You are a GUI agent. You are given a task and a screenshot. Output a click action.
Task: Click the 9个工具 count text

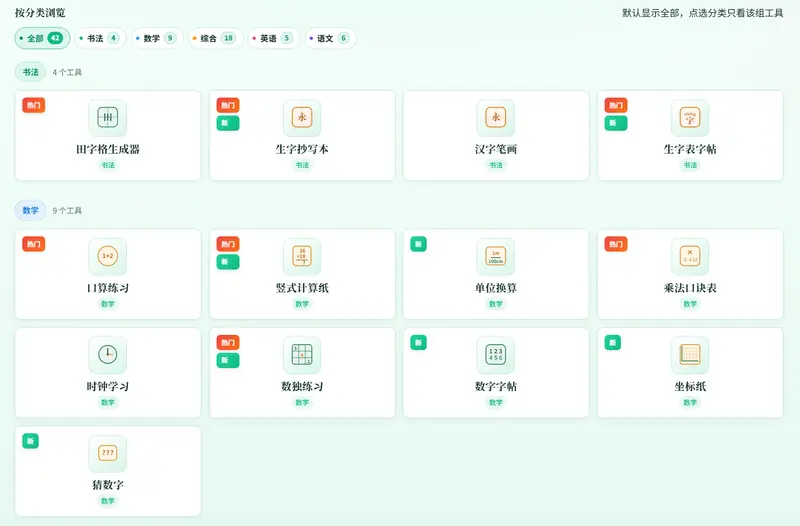click(x=67, y=211)
